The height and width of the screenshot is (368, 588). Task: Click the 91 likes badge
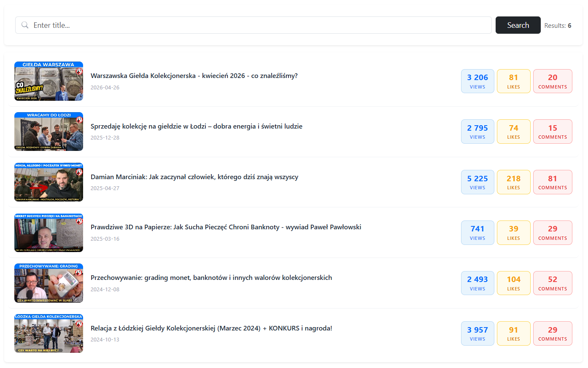tap(514, 333)
